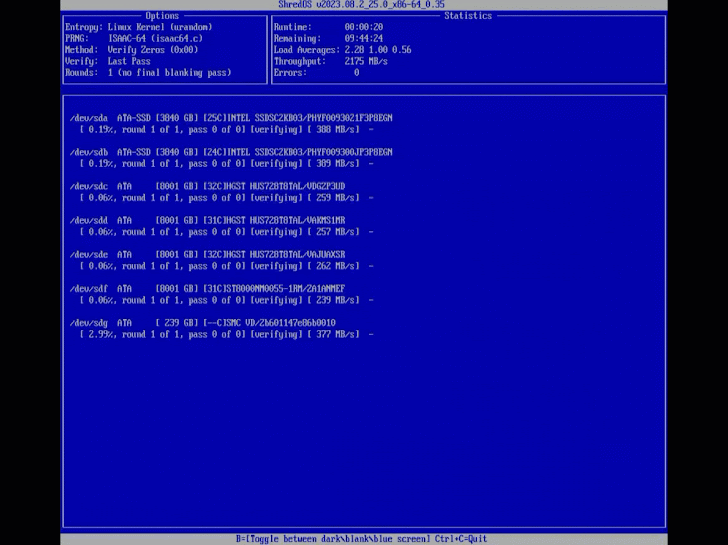Click the Statistics panel title
This screenshot has width=728, height=545.
pyautogui.click(x=468, y=16)
